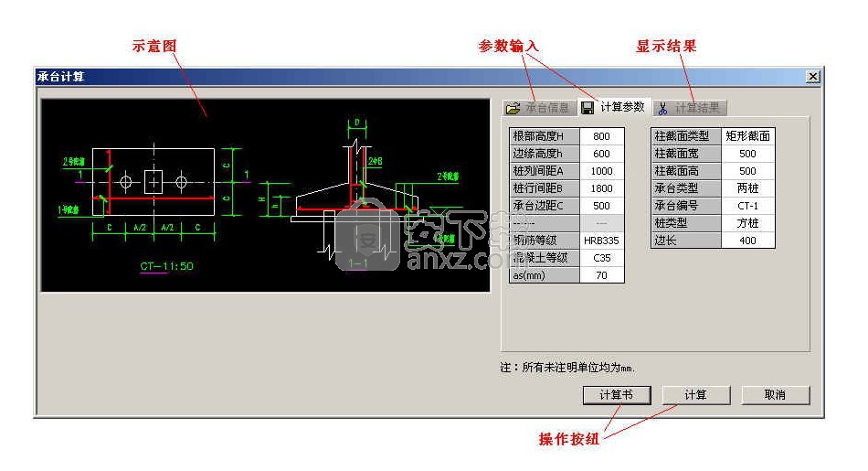
Task: Close the 承台计算 dialog
Action: 812,77
